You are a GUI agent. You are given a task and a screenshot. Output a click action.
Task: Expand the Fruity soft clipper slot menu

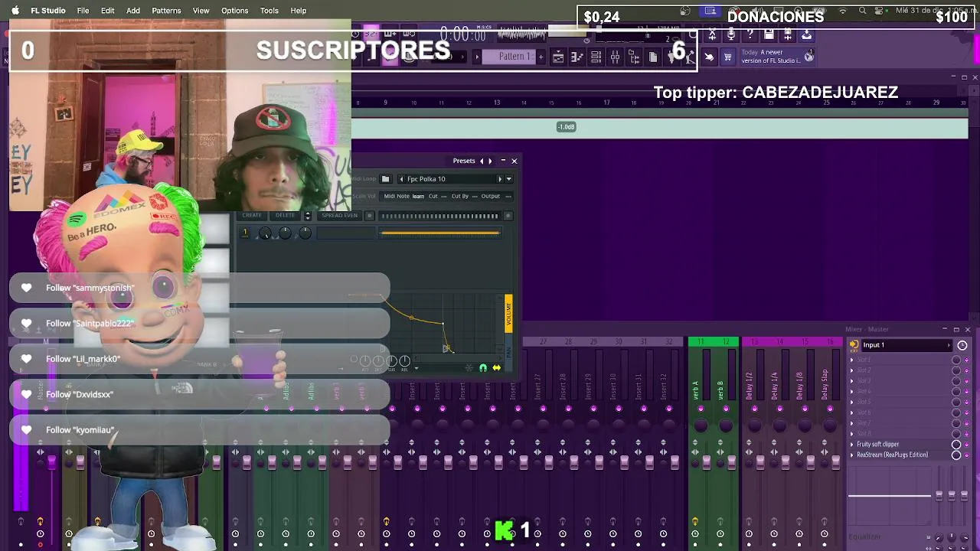(851, 444)
